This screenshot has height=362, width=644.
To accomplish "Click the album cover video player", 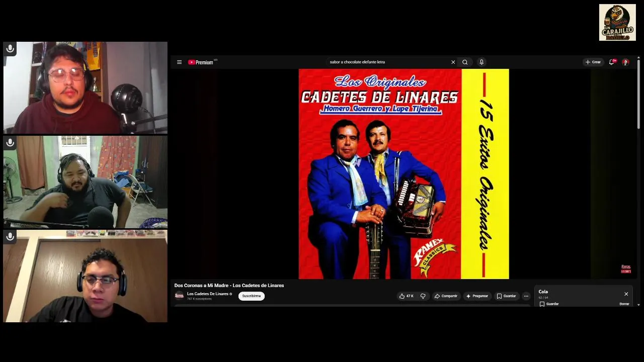I will (x=404, y=174).
